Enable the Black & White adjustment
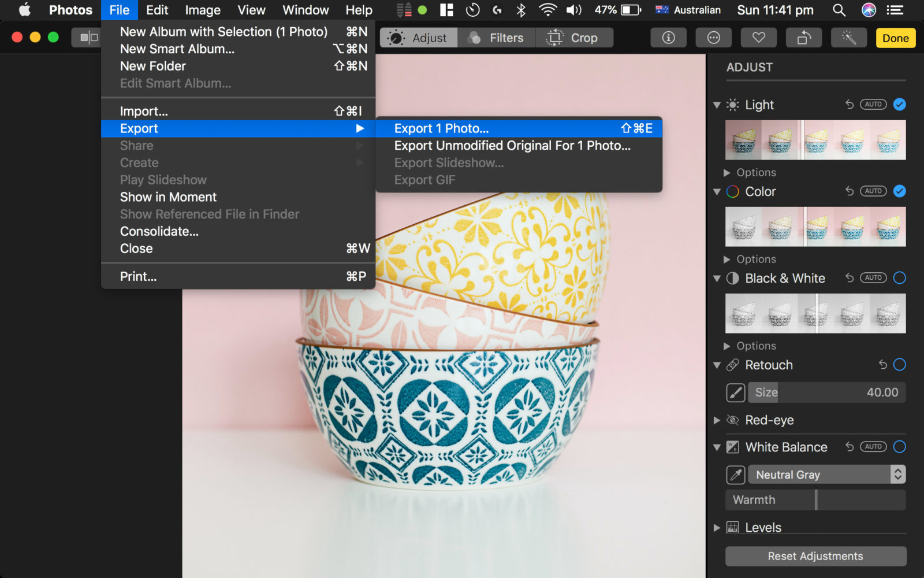This screenshot has width=924, height=578. point(899,278)
